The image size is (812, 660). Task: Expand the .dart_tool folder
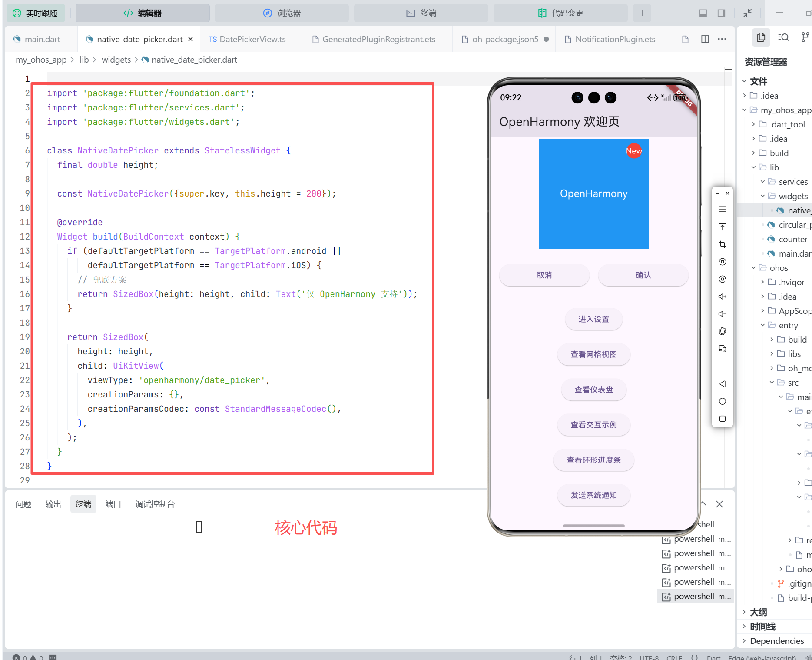(753, 124)
